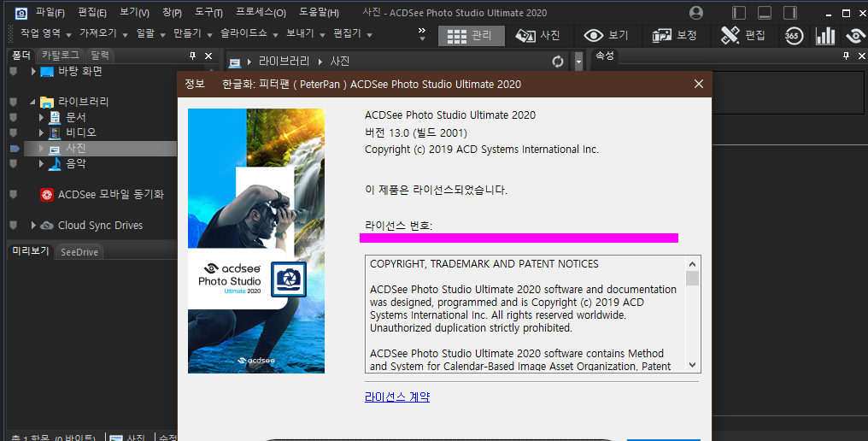Switch to the 달력 tab
The width and height of the screenshot is (868, 441).
(100, 56)
